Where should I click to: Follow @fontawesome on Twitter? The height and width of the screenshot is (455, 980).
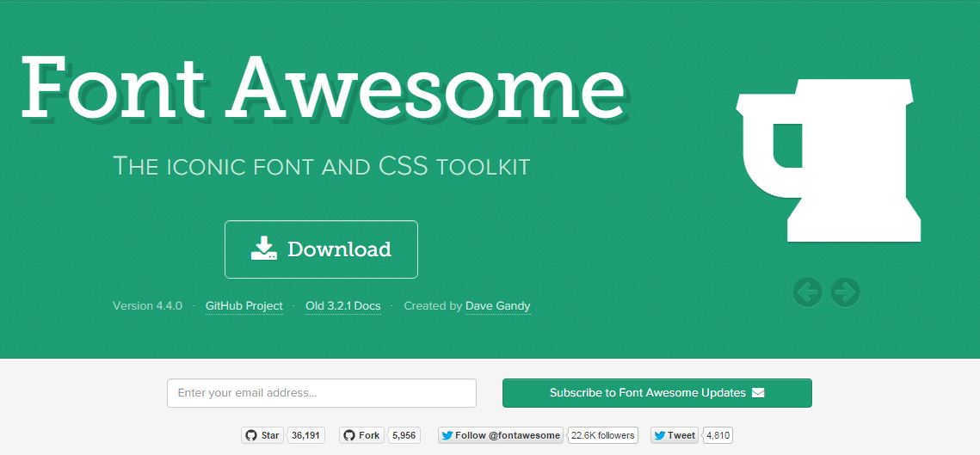(x=501, y=435)
